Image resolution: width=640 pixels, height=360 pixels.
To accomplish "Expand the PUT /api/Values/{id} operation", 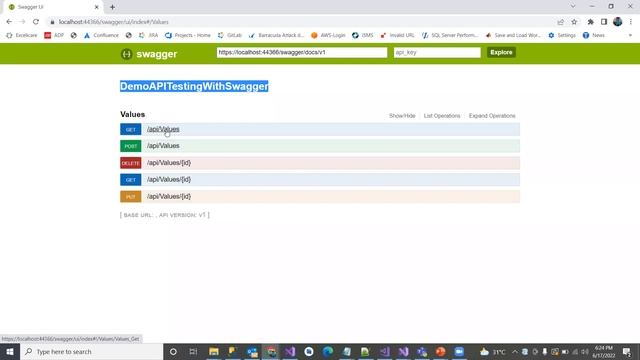I will pos(169,196).
